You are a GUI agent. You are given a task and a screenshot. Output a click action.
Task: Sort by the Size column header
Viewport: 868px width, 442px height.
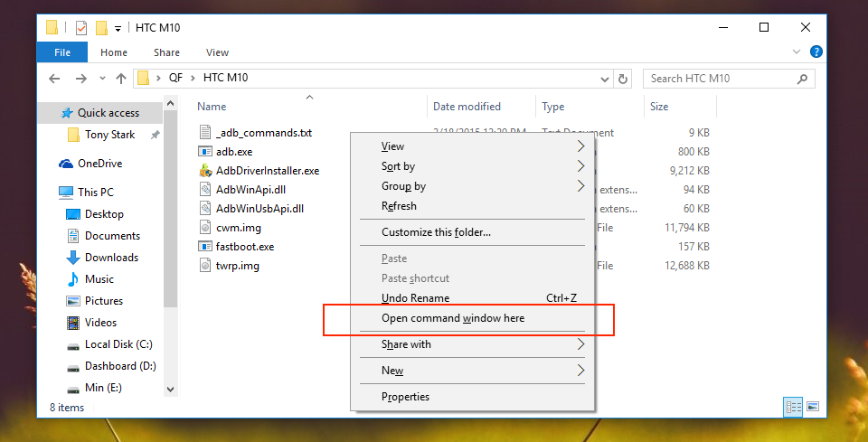[x=659, y=107]
